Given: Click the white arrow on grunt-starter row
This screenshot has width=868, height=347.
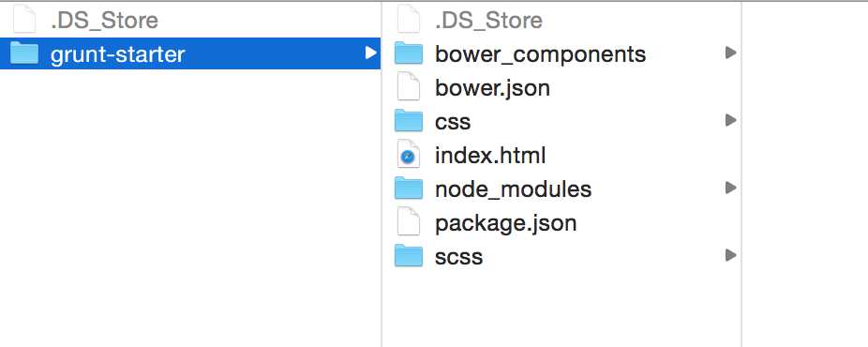Looking at the screenshot, I should coord(370,53).
